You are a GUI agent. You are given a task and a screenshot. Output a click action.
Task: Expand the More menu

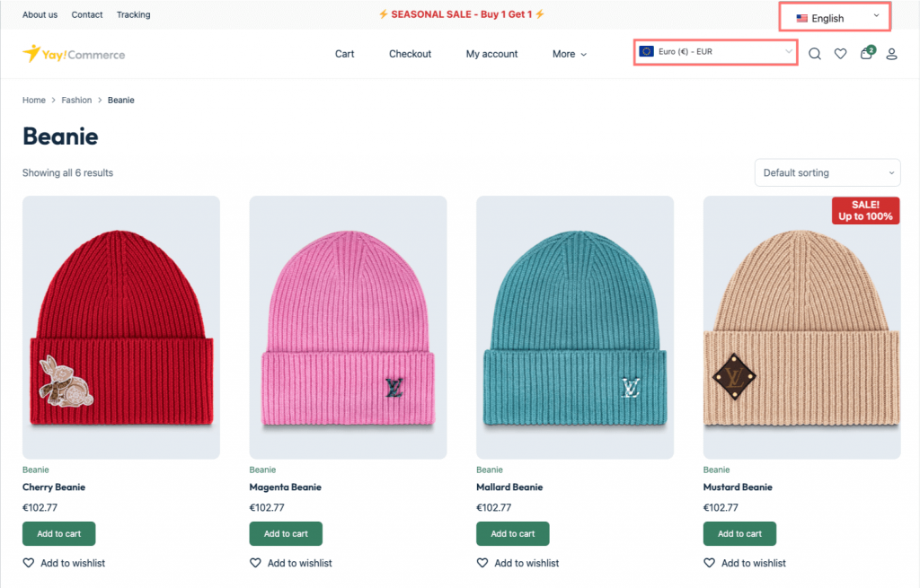pos(570,54)
